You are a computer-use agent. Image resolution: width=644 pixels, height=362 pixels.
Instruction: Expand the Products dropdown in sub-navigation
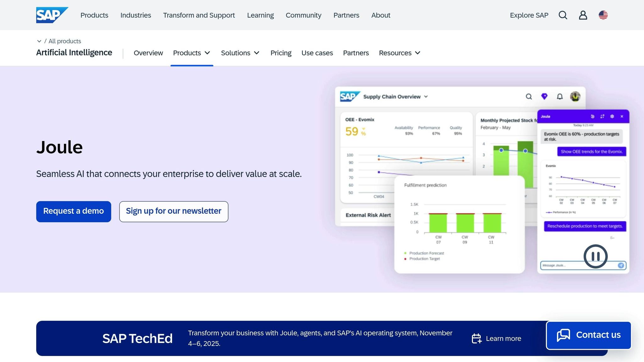pyautogui.click(x=192, y=53)
